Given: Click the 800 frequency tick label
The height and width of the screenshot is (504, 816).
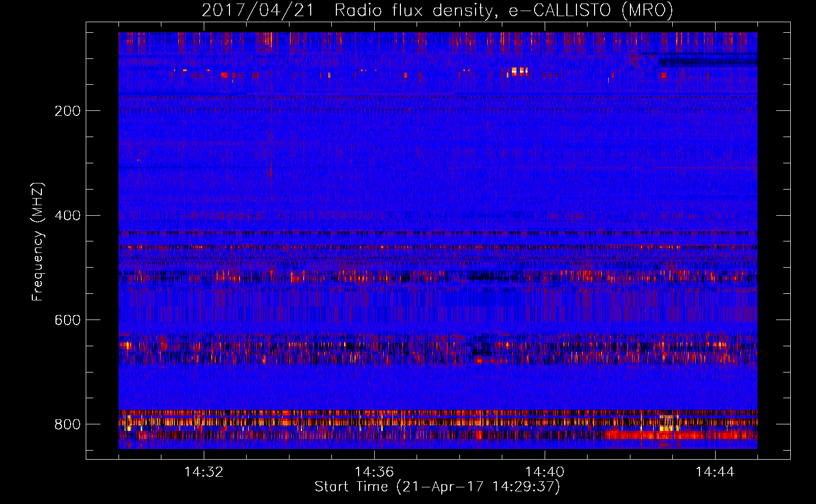Looking at the screenshot, I should tap(68, 424).
